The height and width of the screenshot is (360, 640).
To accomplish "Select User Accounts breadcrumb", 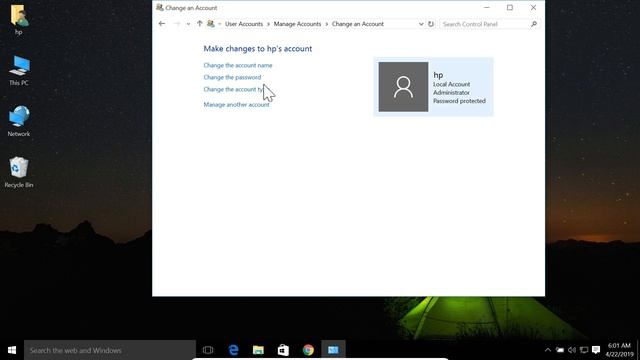I will tap(244, 24).
